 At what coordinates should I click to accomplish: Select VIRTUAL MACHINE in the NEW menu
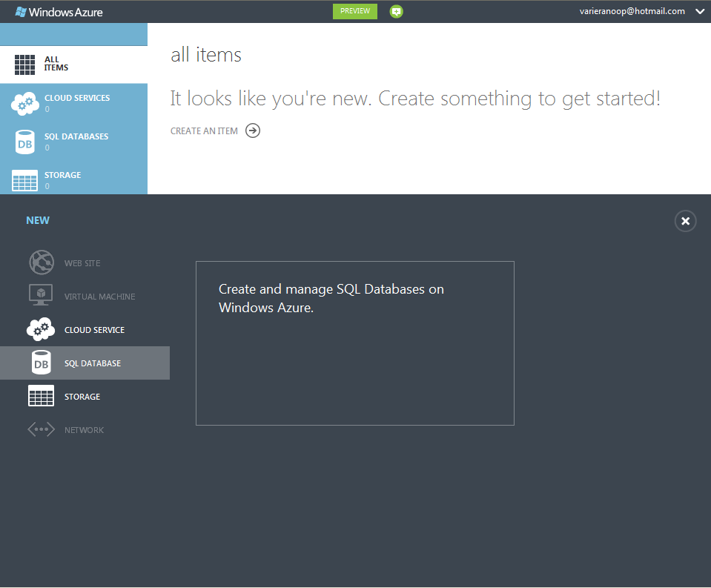[85, 297]
